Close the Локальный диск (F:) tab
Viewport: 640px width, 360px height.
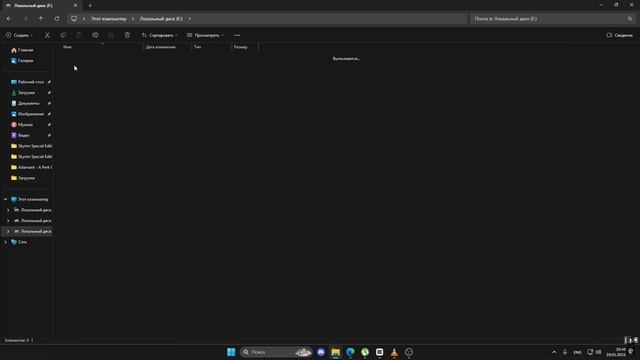coord(75,5)
